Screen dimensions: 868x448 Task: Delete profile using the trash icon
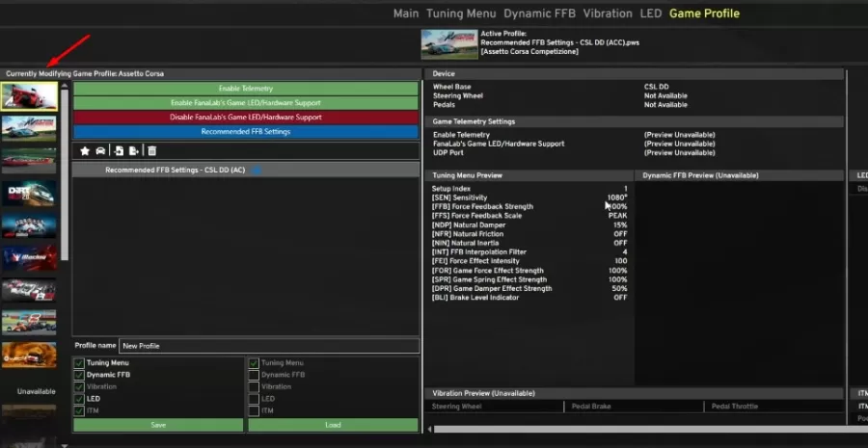[151, 151]
